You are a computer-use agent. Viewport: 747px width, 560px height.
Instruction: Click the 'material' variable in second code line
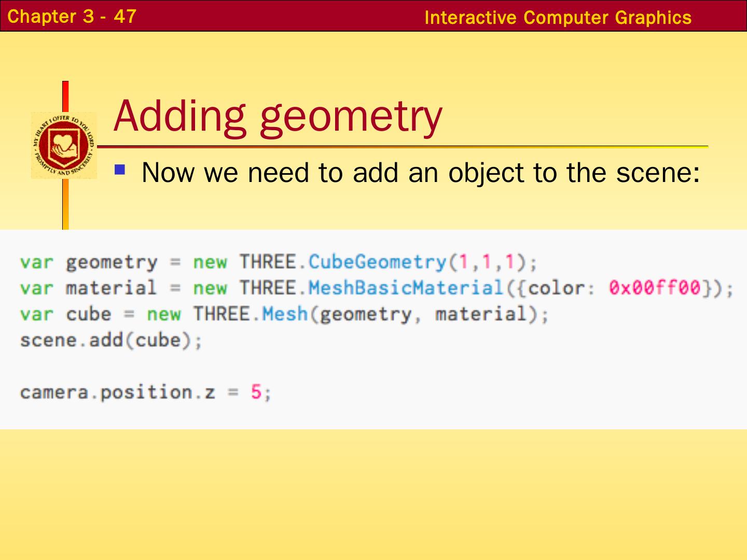[x=111, y=287]
